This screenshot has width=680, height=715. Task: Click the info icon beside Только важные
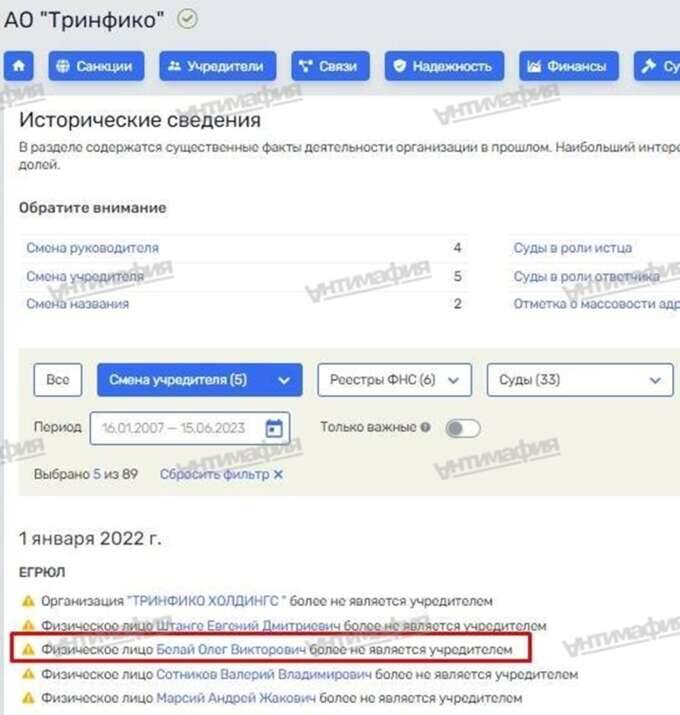[425, 427]
